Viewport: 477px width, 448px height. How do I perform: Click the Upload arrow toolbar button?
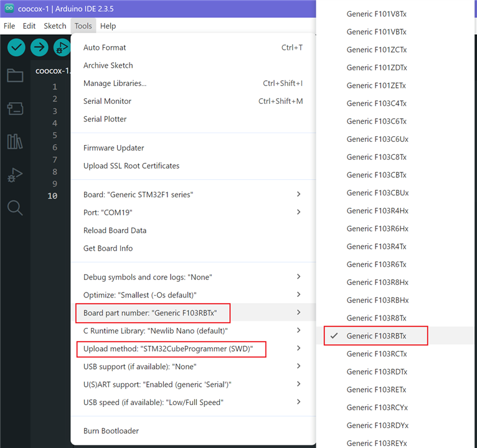coord(39,47)
